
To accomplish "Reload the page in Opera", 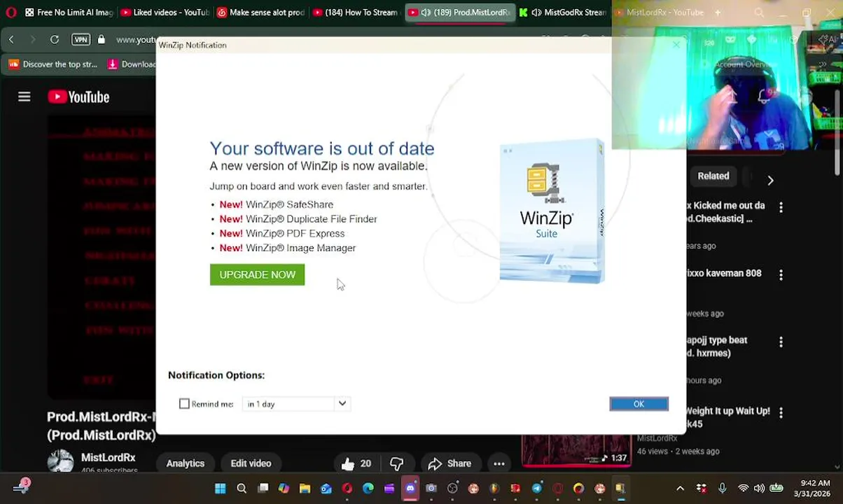I will 55,40.
